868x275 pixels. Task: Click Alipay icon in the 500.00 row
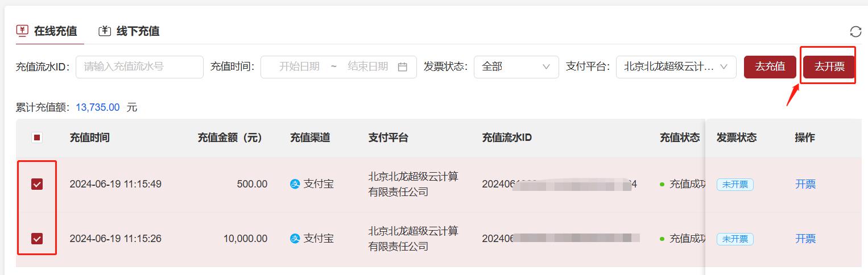click(295, 184)
